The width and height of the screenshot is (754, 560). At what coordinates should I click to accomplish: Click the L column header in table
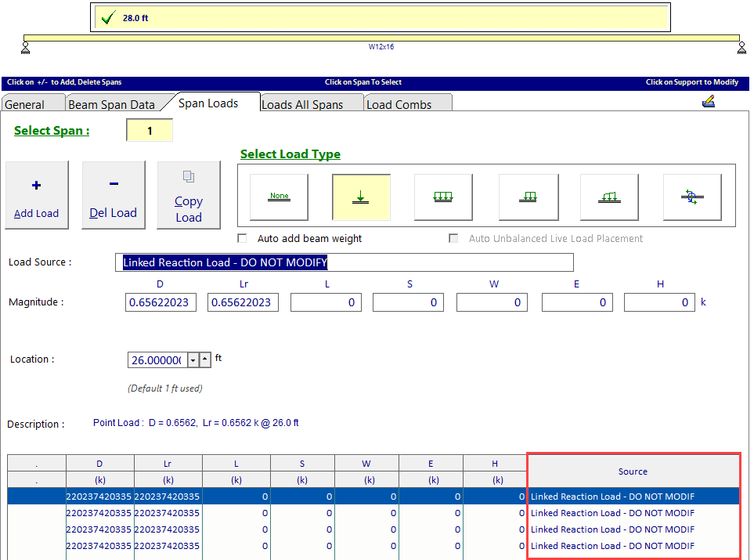(236, 464)
